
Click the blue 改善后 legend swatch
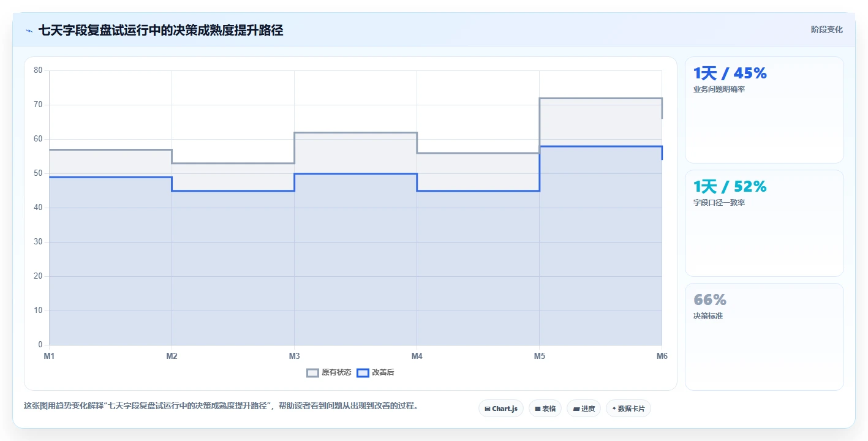363,372
